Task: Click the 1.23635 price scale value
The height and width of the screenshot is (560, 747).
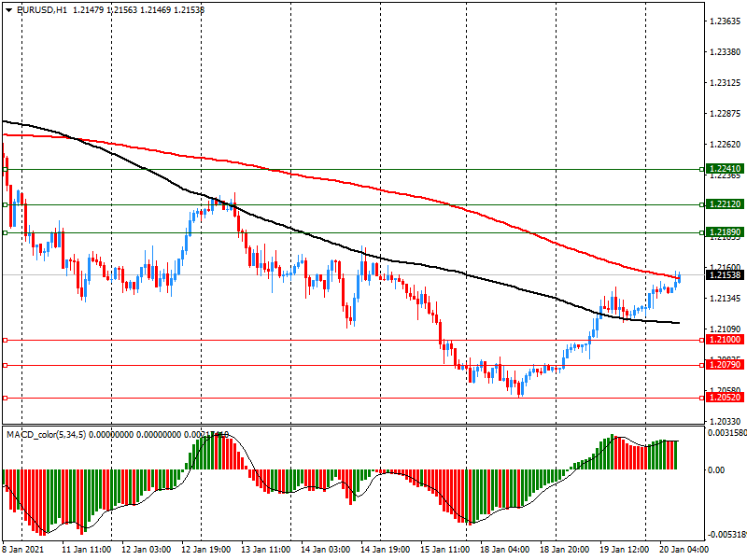Action: tap(726, 21)
